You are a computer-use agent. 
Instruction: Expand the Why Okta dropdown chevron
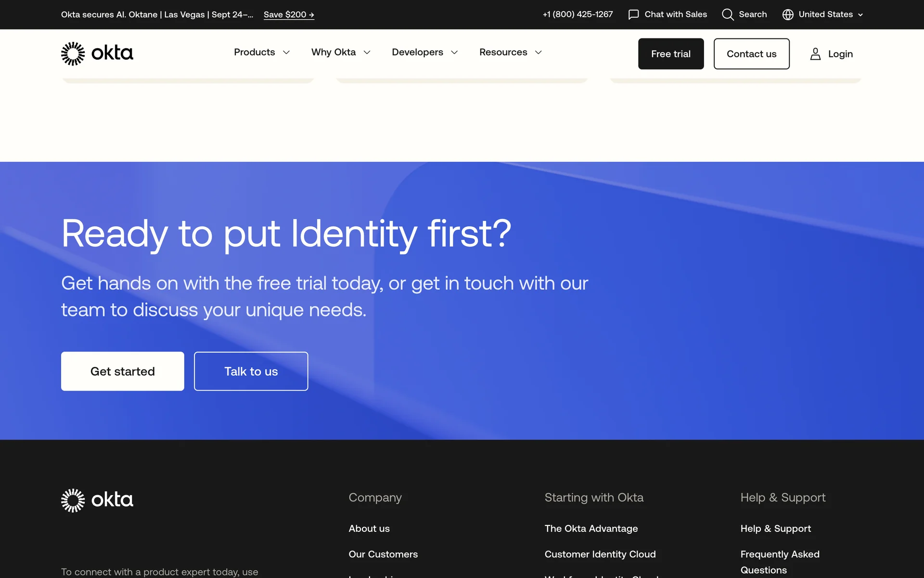[367, 53]
